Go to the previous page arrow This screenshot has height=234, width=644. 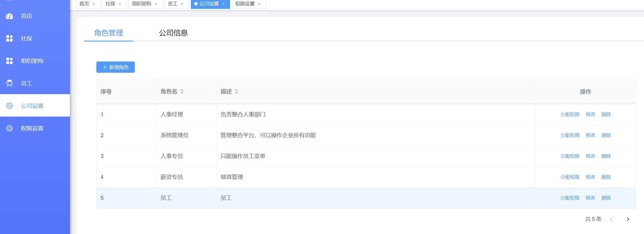click(611, 219)
